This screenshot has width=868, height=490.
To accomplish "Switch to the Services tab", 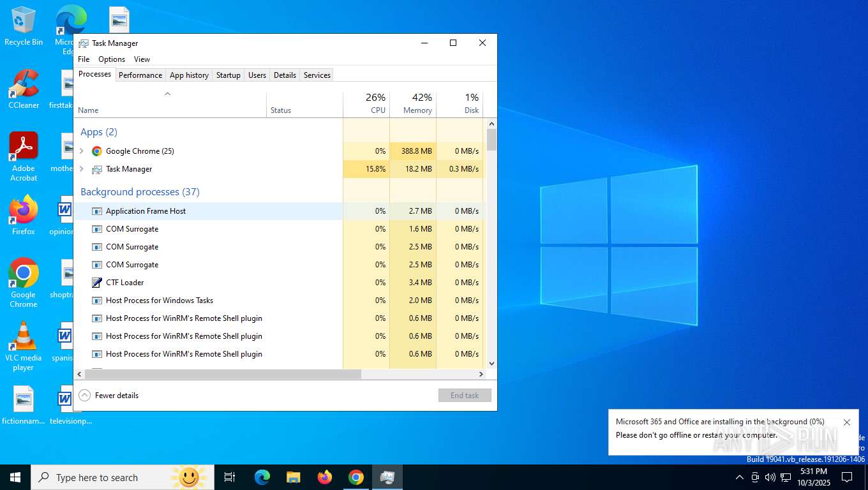I will [317, 75].
